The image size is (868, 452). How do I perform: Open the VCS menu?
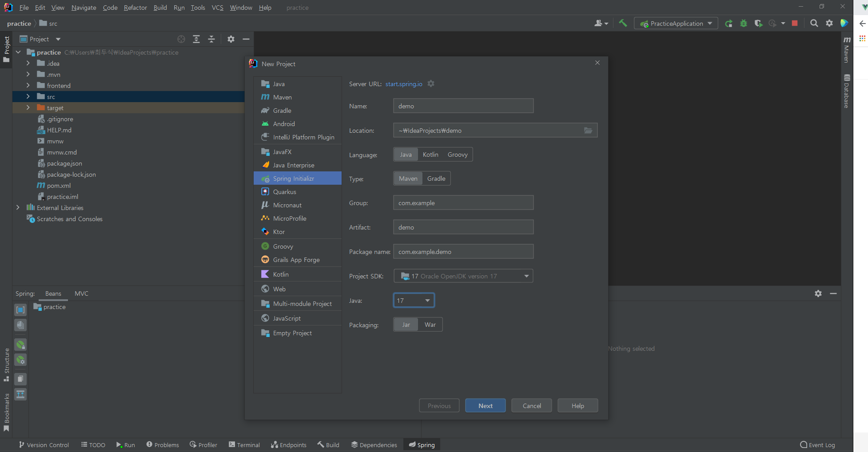217,8
